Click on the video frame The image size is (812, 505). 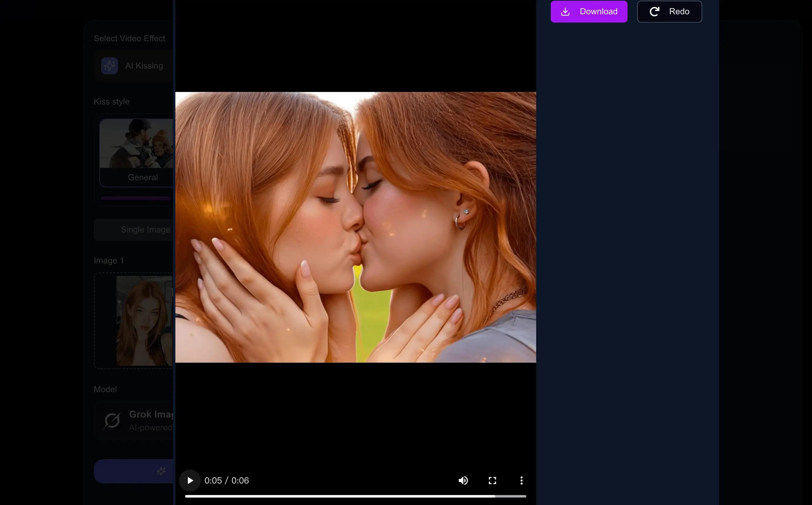355,227
